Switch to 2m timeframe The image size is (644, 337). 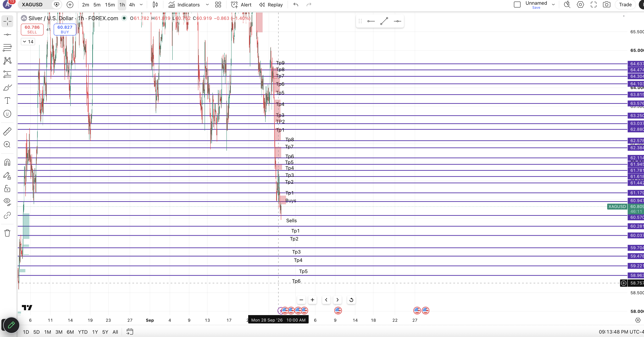click(85, 5)
